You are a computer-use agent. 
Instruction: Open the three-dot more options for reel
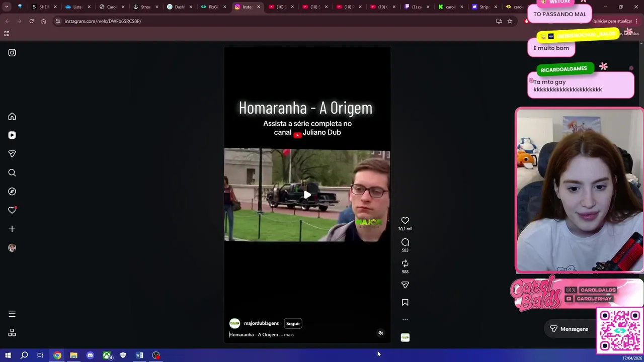405,320
